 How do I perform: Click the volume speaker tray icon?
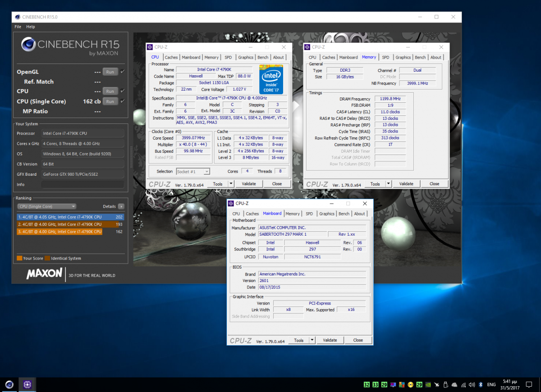tap(472, 385)
